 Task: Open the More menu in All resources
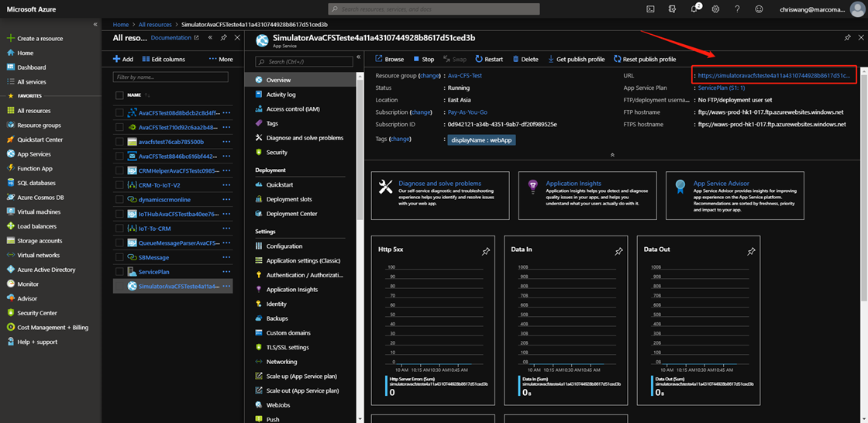point(221,59)
